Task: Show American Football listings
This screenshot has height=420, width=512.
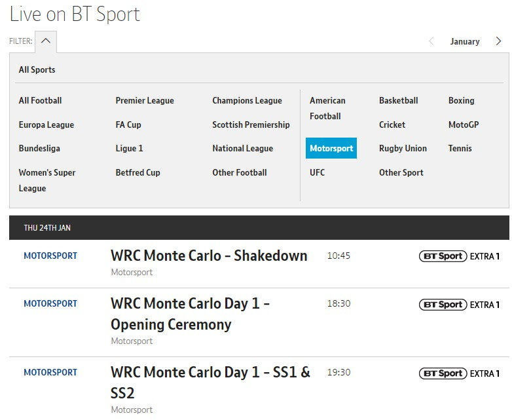Action: (327, 108)
